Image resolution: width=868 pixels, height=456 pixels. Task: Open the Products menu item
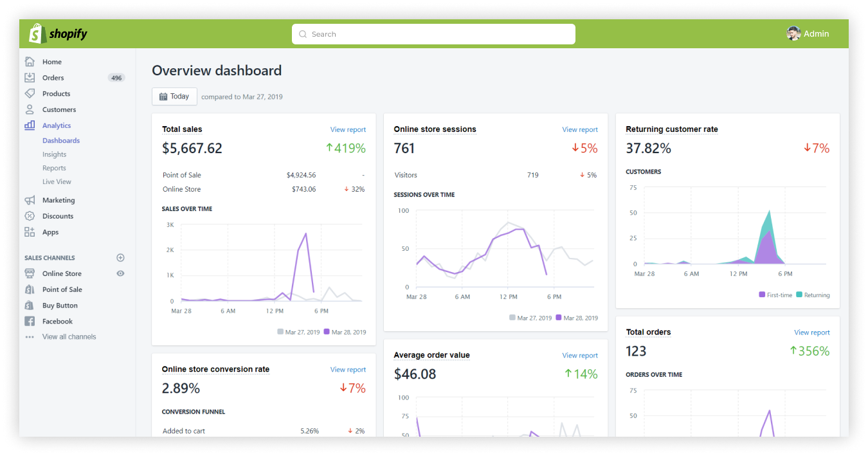click(57, 94)
